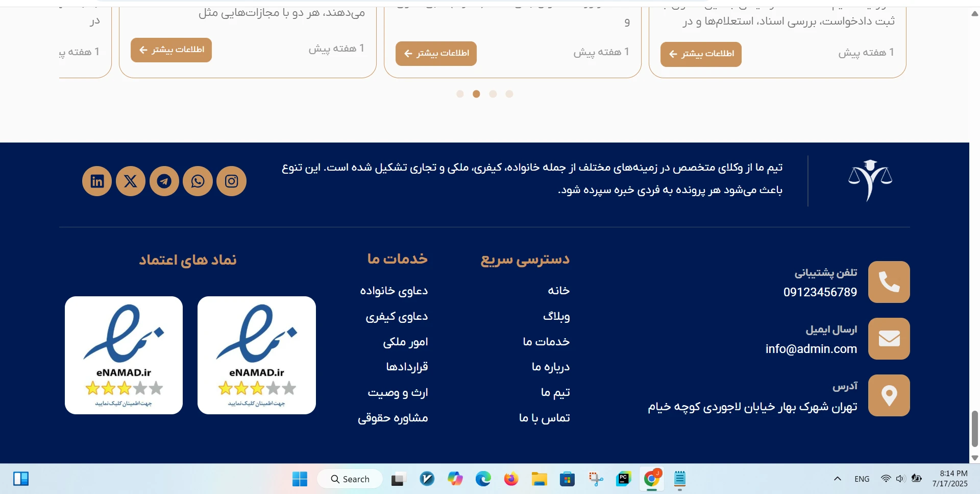Select the first carousel pagination dot
The width and height of the screenshot is (980, 494).
point(460,94)
